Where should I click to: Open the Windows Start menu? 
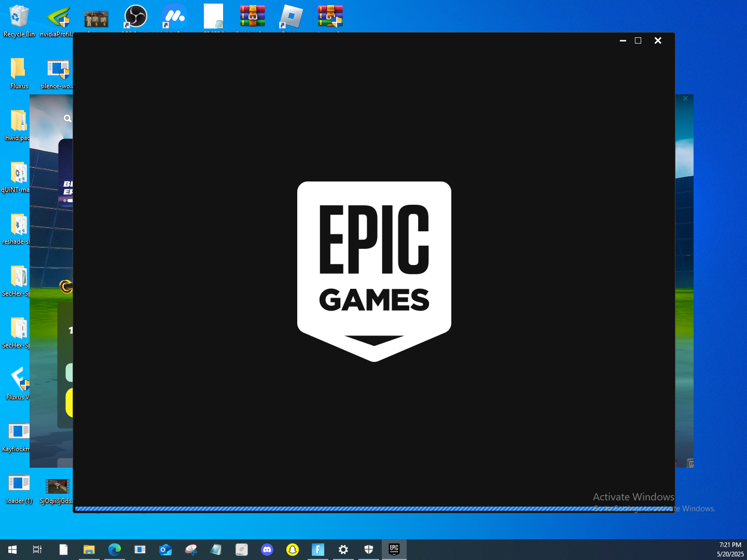coord(12,550)
